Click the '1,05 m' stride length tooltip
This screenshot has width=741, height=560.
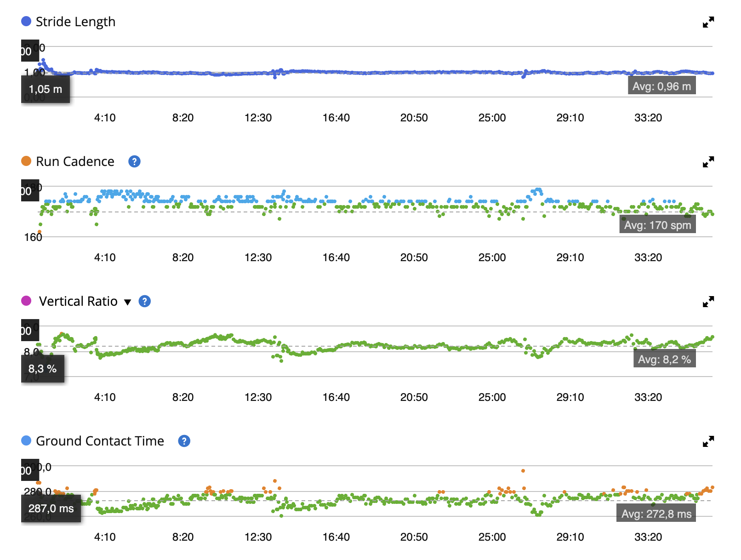(46, 89)
